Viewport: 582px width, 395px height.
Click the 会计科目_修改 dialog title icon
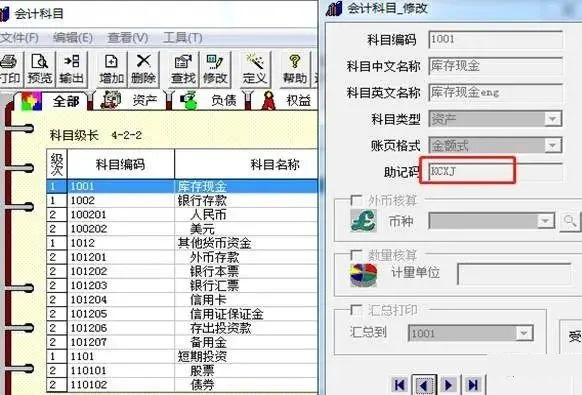pyautogui.click(x=334, y=9)
